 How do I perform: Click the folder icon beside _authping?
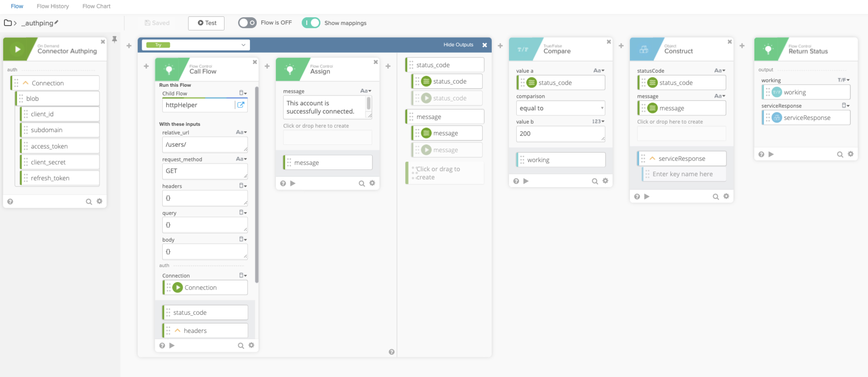click(x=8, y=23)
